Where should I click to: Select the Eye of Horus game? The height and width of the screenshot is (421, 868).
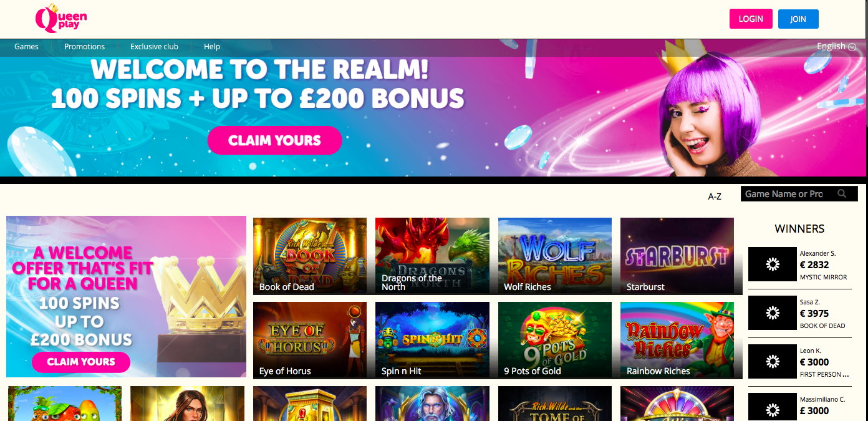pyautogui.click(x=310, y=340)
